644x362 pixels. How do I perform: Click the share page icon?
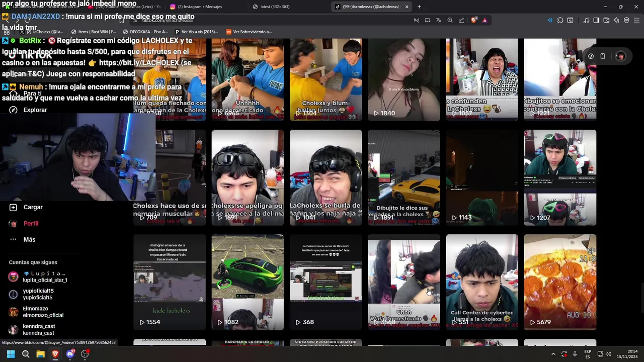coord(461,20)
